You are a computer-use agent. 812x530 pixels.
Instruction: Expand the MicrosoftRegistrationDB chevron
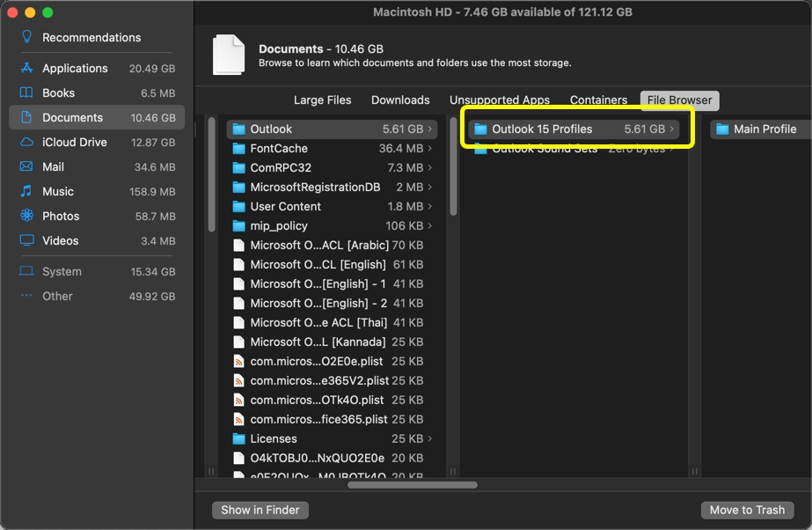[430, 187]
